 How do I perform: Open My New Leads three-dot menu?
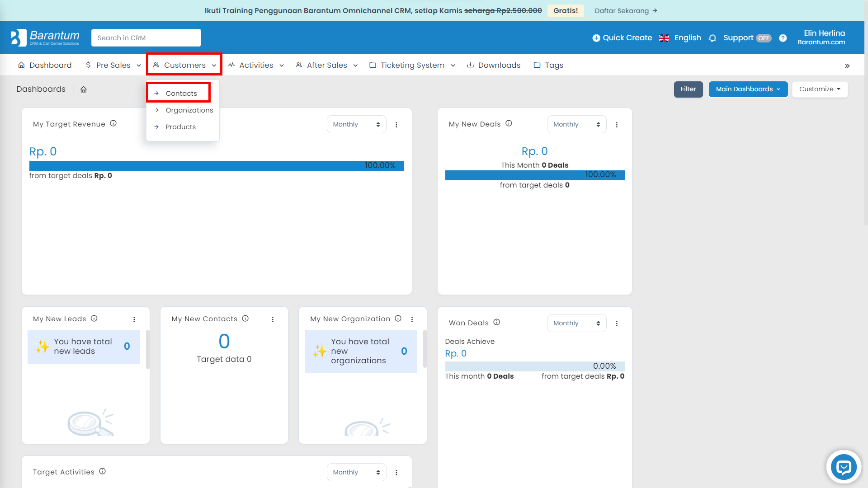tap(134, 319)
